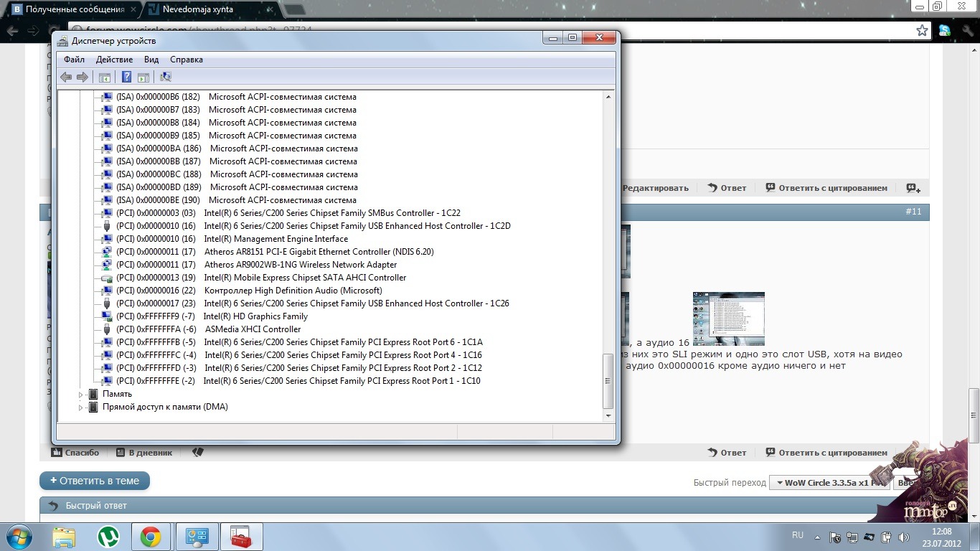Click scroll-down arrow of device list scrollbar

608,415
